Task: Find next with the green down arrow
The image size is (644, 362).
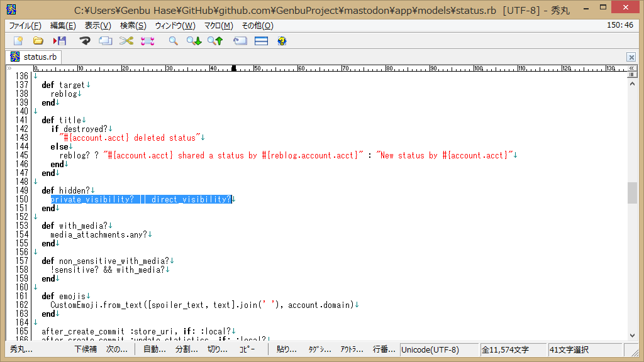Action: 194,41
